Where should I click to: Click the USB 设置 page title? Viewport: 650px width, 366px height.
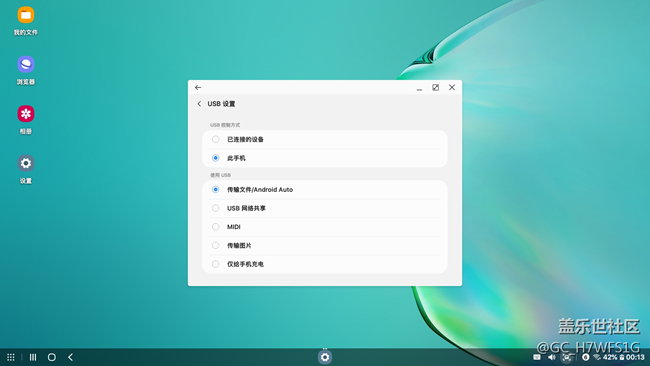221,104
